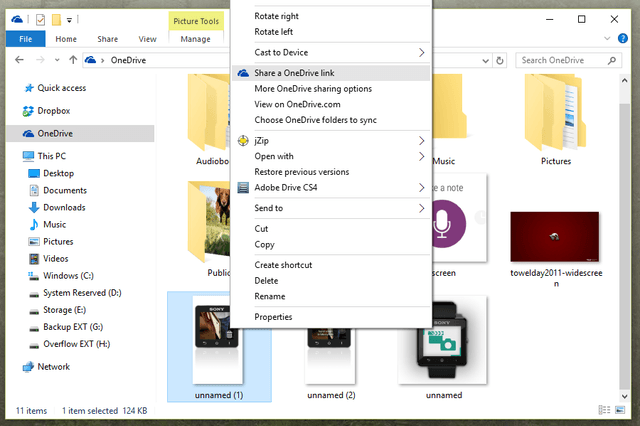Viewport: 640px width, 426px height.
Task: Choose Cut from context menu
Action: pos(331,229)
